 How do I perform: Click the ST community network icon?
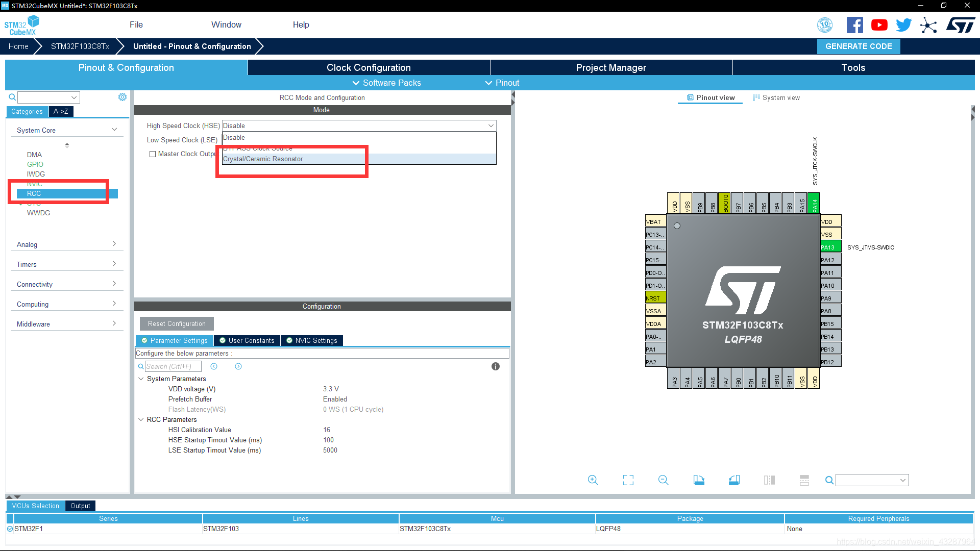point(928,25)
